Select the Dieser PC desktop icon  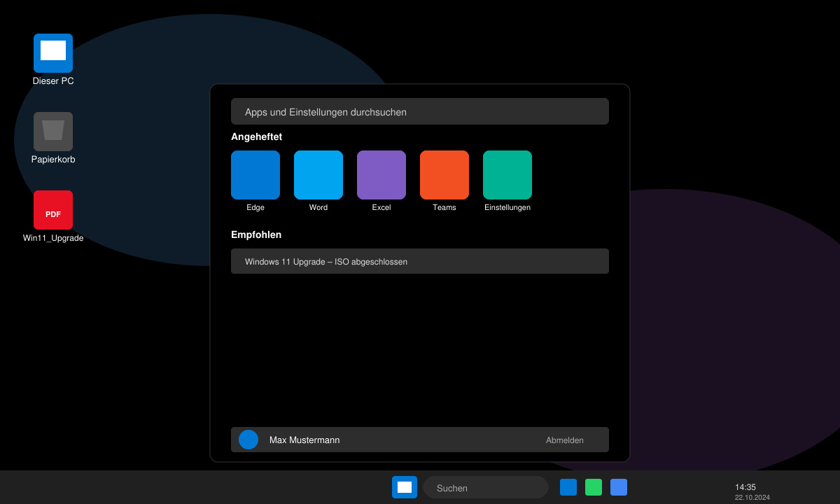tap(53, 53)
